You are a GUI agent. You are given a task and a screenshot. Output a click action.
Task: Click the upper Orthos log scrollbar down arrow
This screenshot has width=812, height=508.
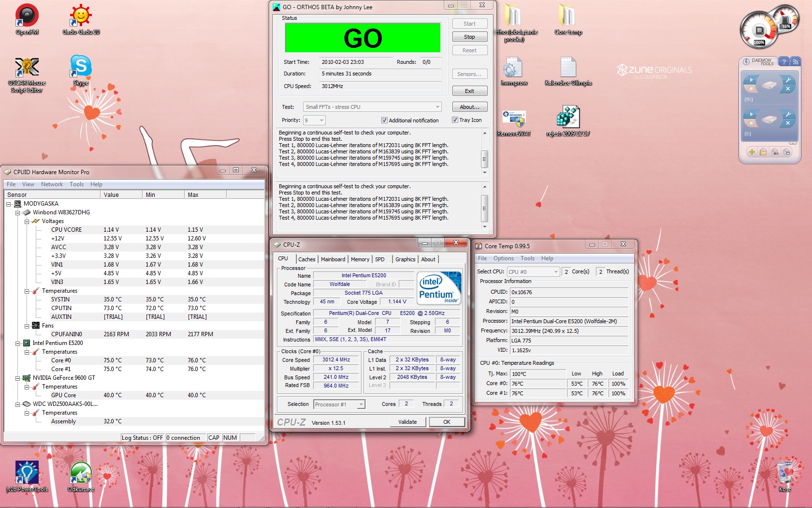485,173
